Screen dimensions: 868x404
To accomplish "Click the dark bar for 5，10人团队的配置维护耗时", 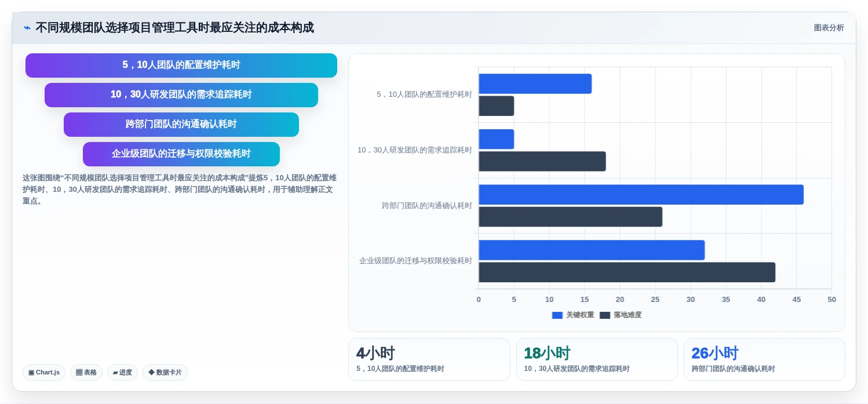I will point(496,106).
